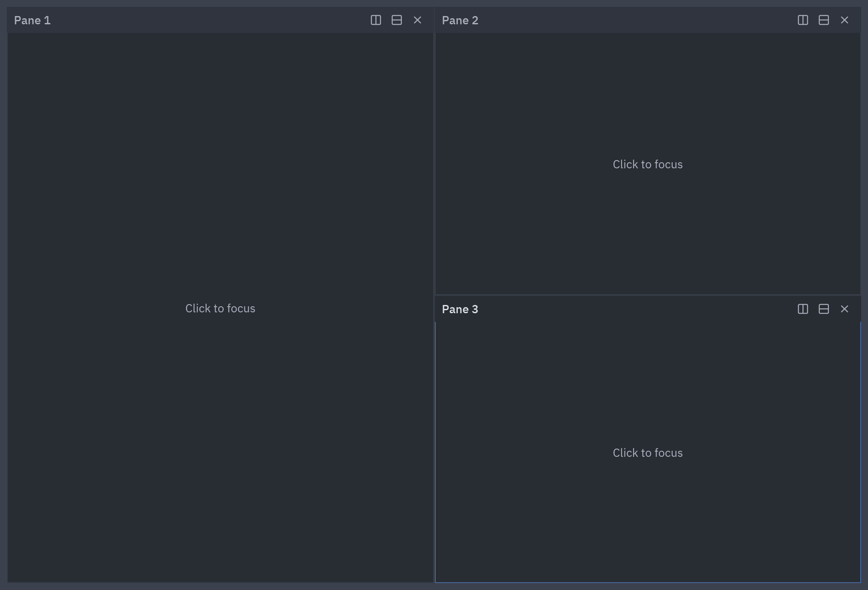Focus Pane 3 via its 'Click to focus' text
Image resolution: width=868 pixels, height=590 pixels.
click(x=648, y=453)
